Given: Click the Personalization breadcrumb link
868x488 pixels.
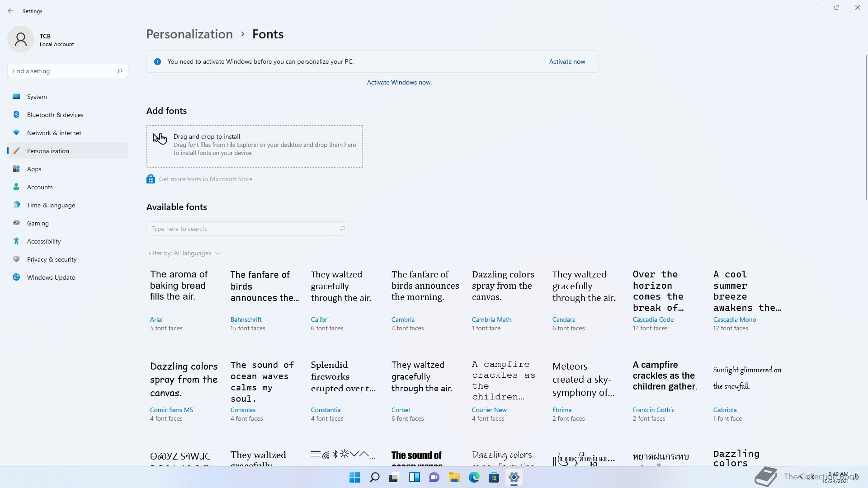Looking at the screenshot, I should [189, 34].
